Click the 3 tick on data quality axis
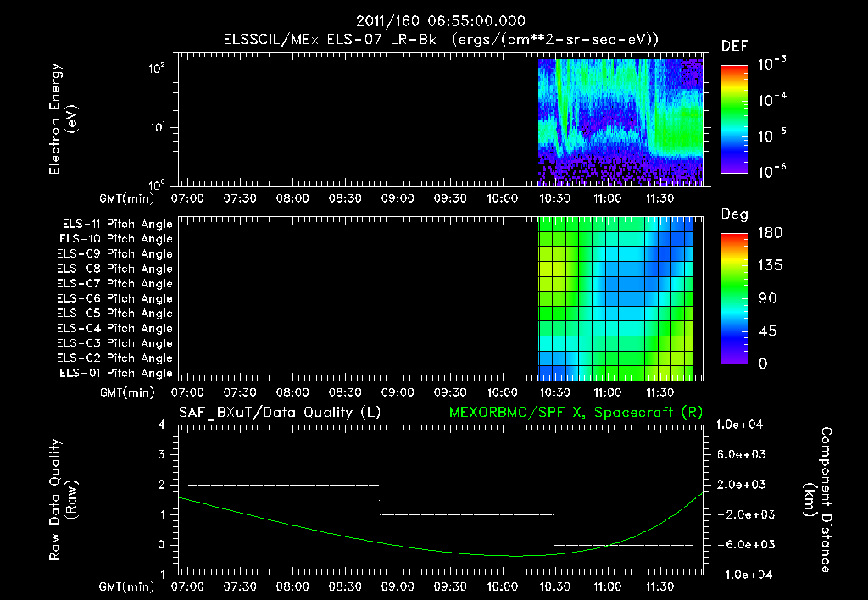The height and width of the screenshot is (600, 868). [x=161, y=455]
